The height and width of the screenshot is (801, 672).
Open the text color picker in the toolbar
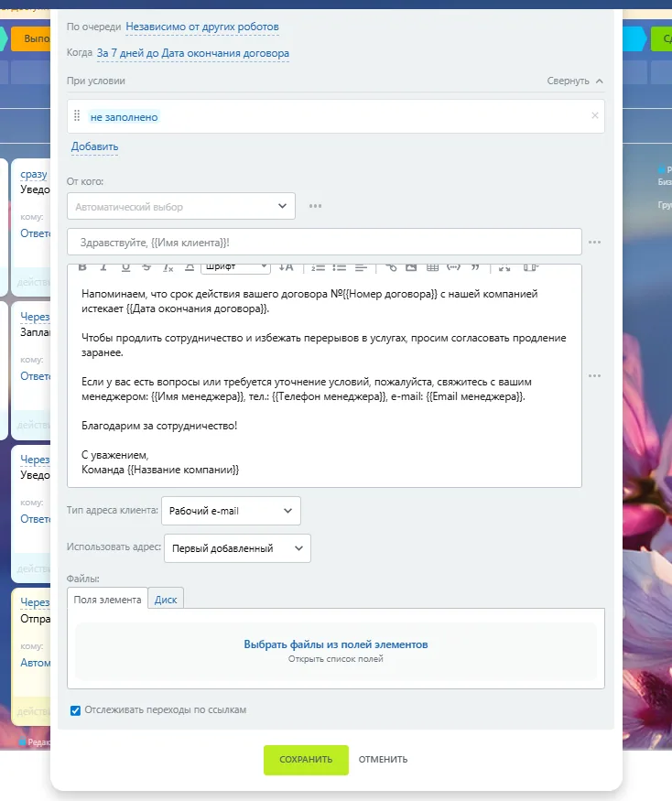click(x=190, y=267)
